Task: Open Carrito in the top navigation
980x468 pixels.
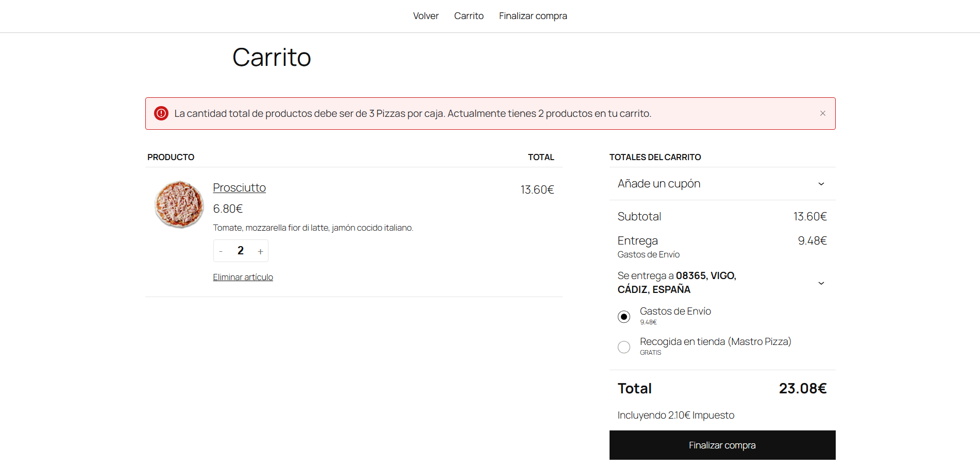Action: click(468, 16)
